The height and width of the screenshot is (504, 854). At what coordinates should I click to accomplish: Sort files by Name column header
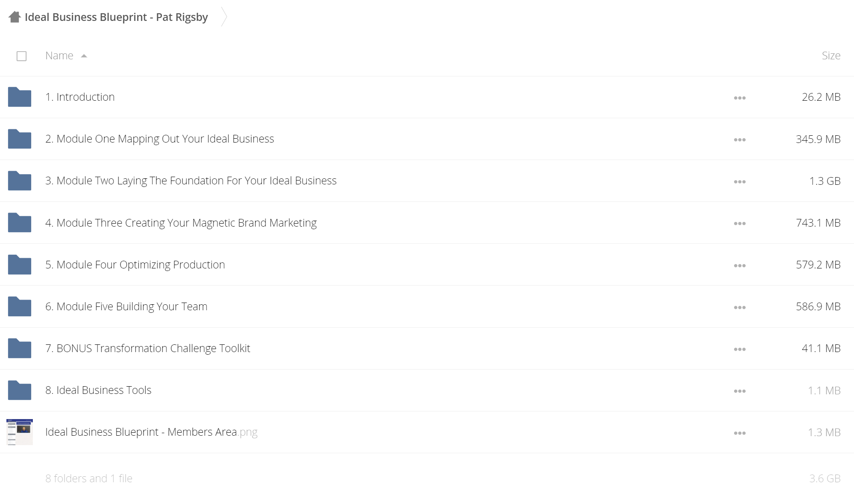59,55
